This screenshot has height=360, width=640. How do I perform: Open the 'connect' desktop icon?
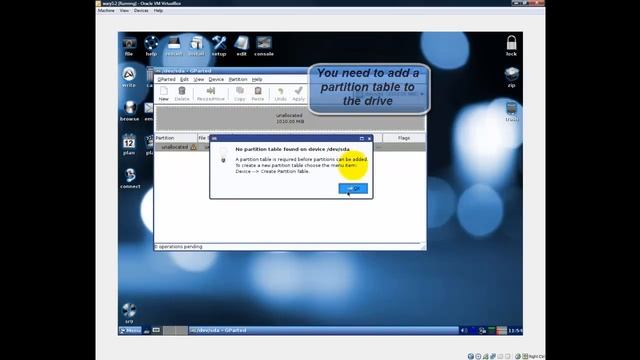130,178
